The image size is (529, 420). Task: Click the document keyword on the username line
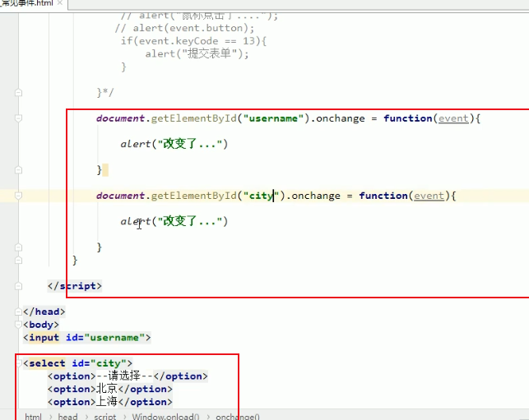click(x=120, y=118)
